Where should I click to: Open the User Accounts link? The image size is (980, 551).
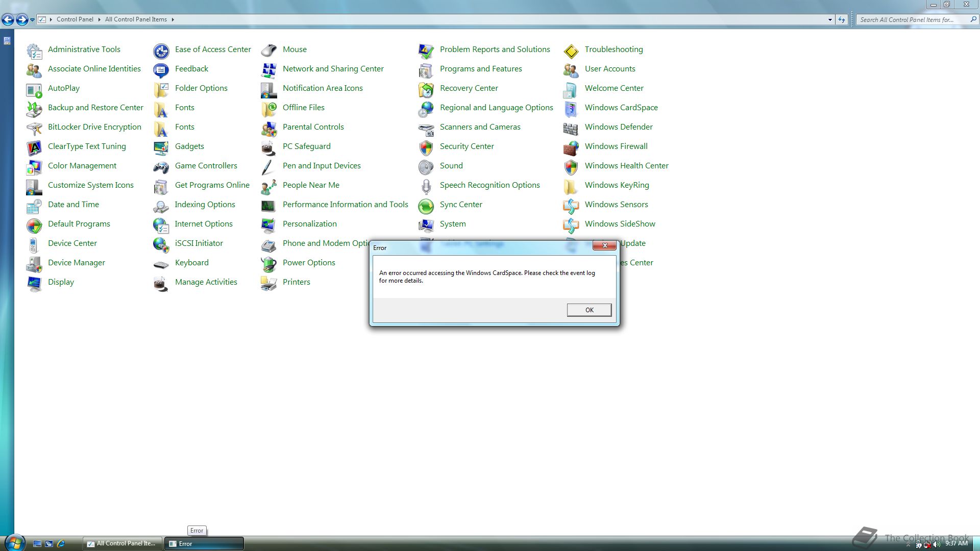(x=610, y=69)
